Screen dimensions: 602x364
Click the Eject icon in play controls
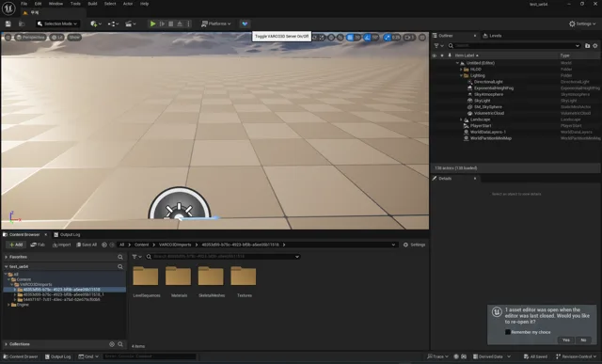(x=180, y=24)
